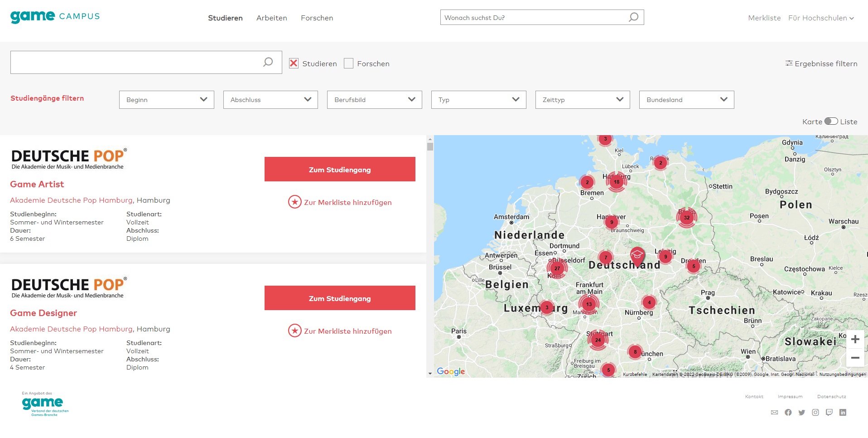Open the Bundesland dropdown

click(x=687, y=100)
